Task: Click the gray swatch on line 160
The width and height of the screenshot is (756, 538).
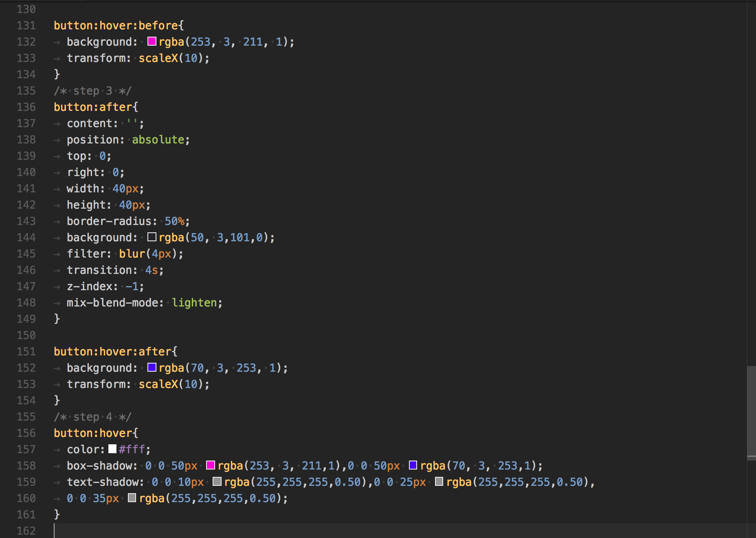Action: pos(132,498)
